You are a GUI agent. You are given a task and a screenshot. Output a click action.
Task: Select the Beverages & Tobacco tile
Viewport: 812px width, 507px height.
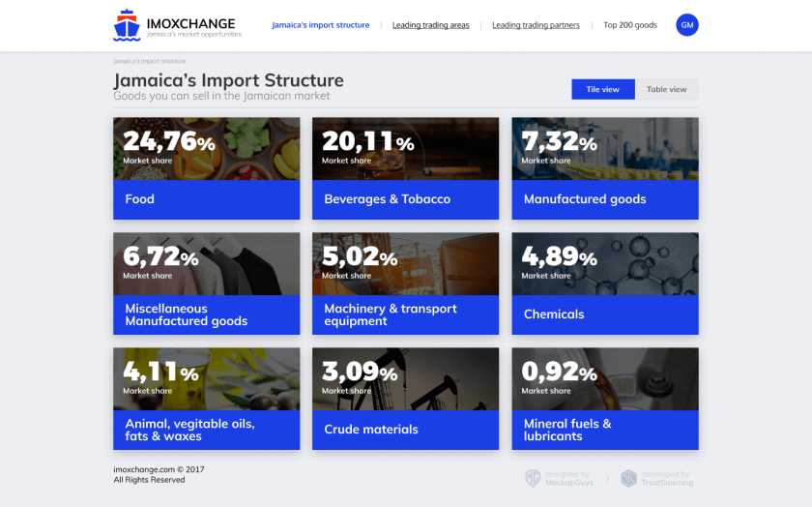coord(405,168)
